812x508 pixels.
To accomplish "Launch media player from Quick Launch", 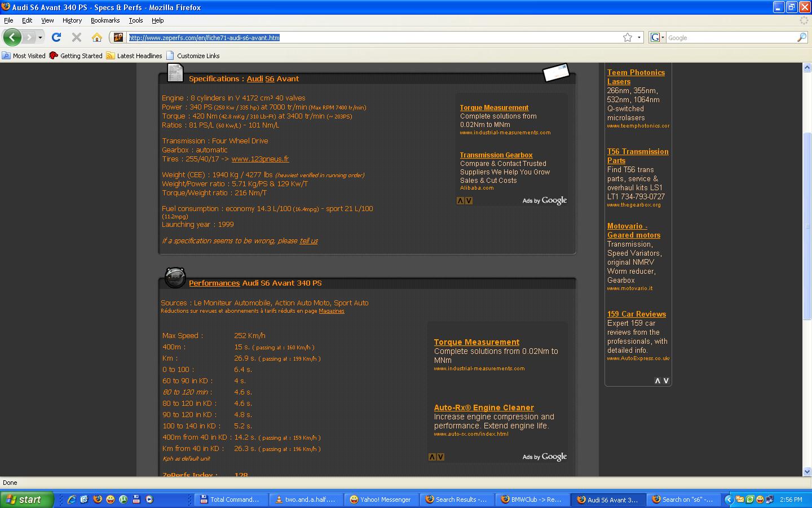I will click(149, 500).
